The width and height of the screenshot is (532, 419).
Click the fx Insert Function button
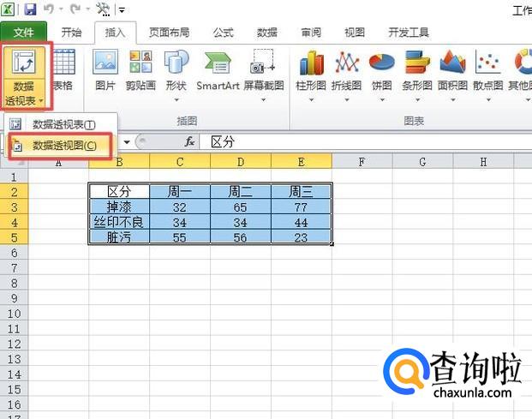(x=189, y=142)
